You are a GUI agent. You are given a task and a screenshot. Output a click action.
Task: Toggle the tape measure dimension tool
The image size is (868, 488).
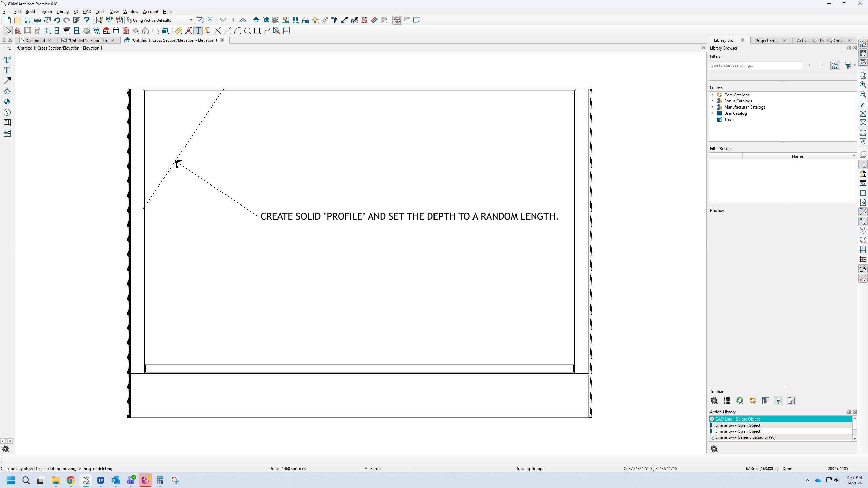click(178, 31)
